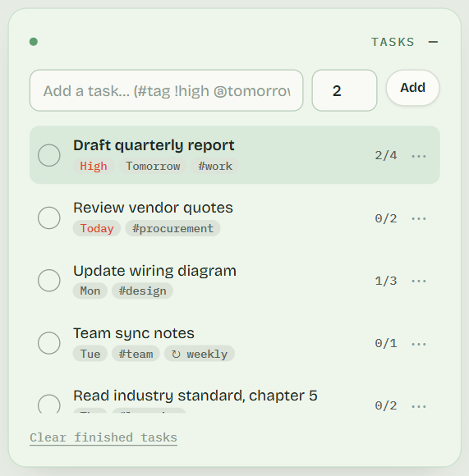469x476 pixels.
Task: Open the more options menu for Draft quarterly report
Action: [419, 156]
